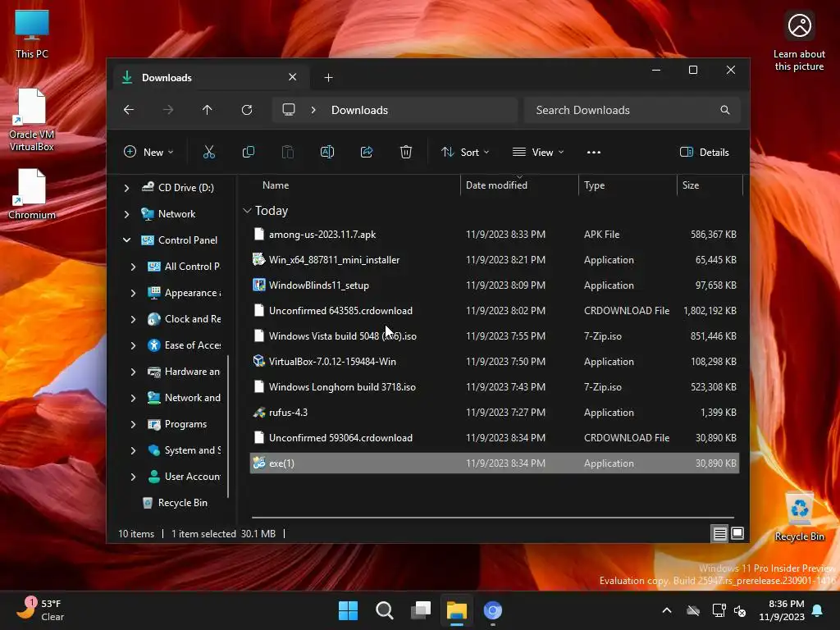
Task: Show hidden tray icons chevron
Action: point(667,610)
